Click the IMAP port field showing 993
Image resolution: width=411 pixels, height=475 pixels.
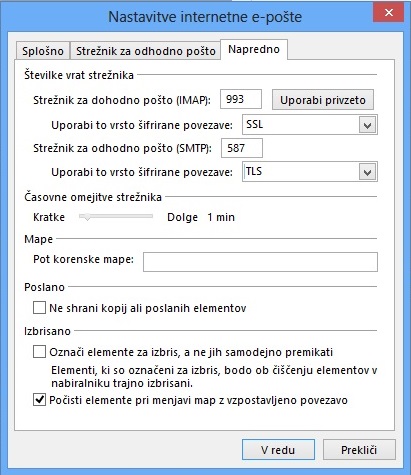point(241,99)
